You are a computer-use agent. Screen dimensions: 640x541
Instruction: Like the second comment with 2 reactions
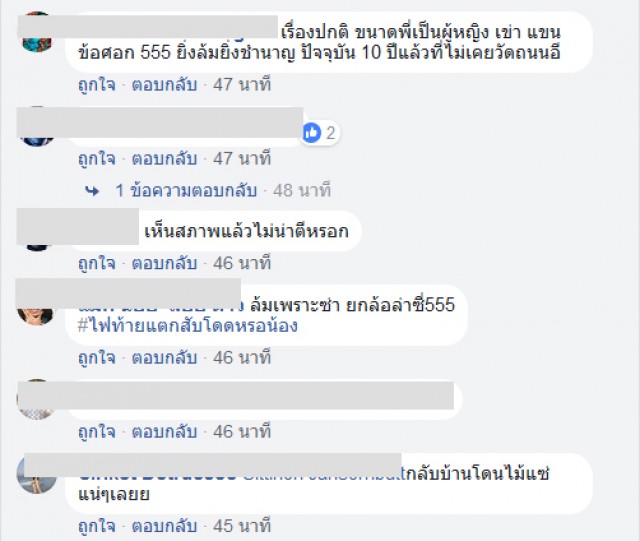[97, 158]
